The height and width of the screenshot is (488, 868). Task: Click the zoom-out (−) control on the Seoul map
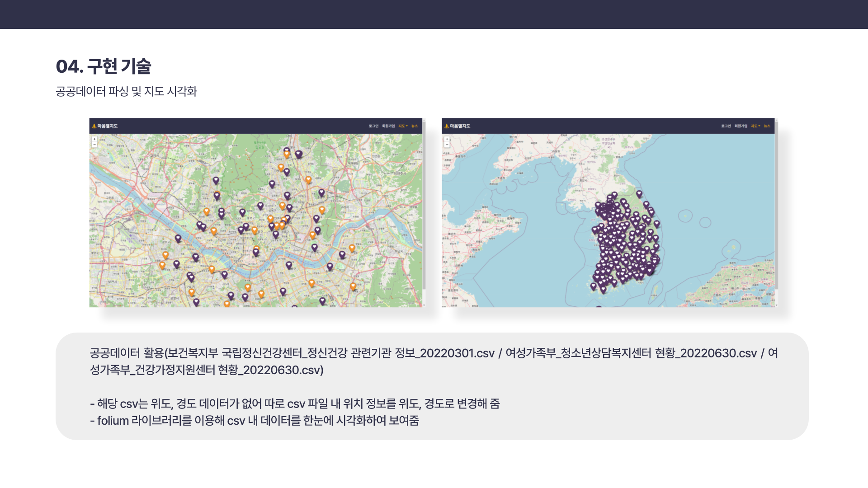coord(94,145)
